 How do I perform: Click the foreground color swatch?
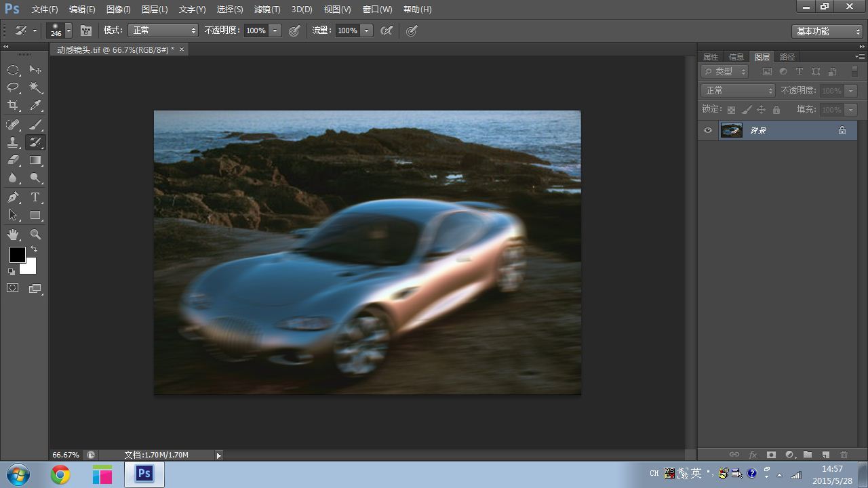click(x=18, y=255)
